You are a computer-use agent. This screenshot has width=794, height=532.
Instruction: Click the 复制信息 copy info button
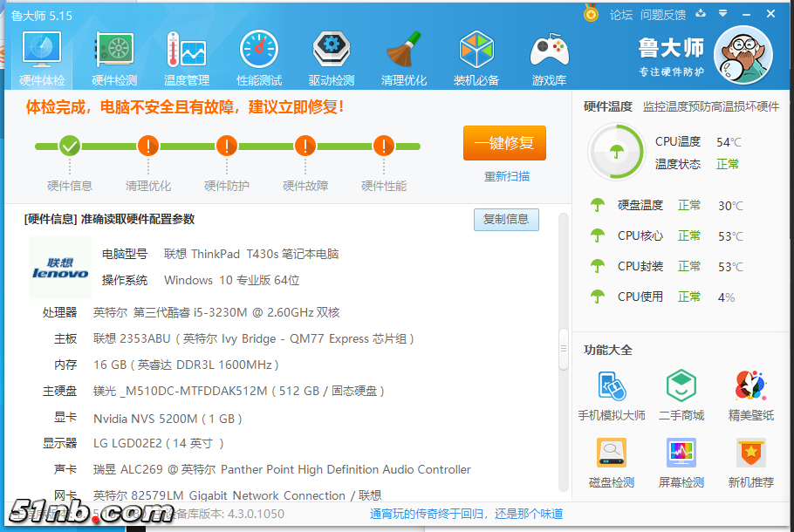tap(506, 220)
